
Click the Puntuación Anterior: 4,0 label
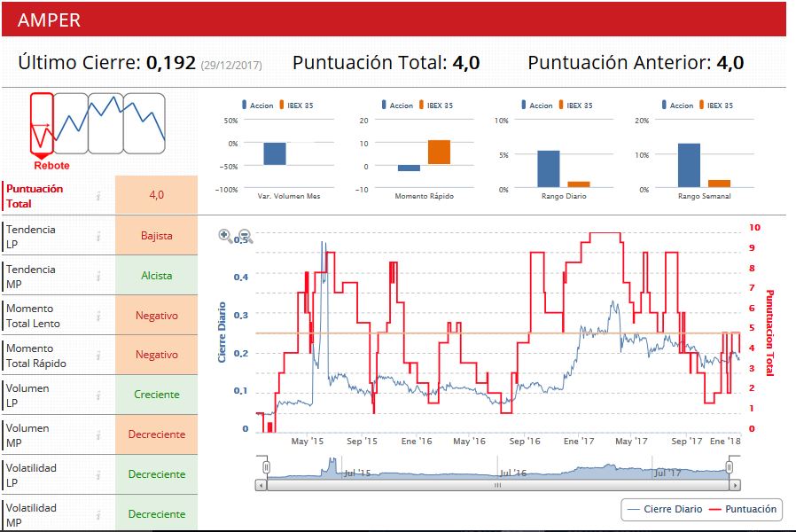click(636, 63)
